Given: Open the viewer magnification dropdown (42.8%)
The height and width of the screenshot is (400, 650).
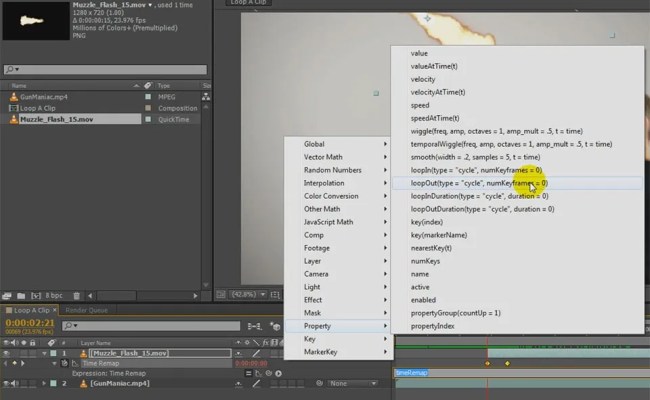Looking at the screenshot, I should pos(248,294).
